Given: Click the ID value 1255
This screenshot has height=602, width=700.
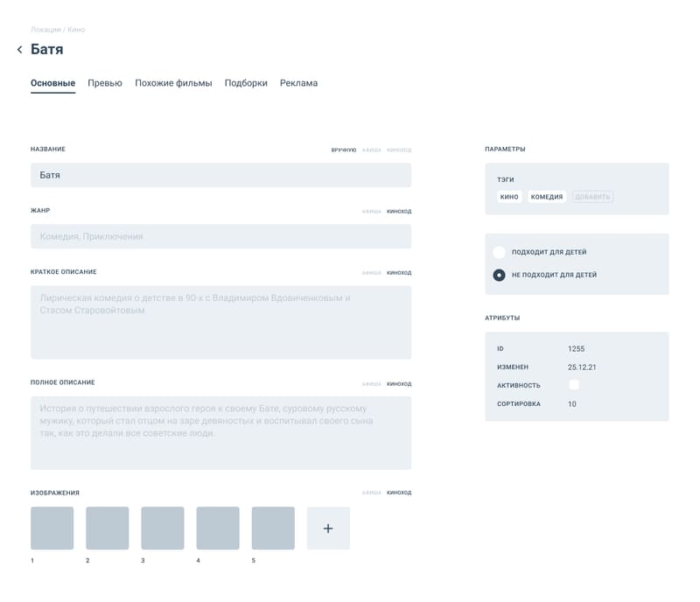Looking at the screenshot, I should coord(577,349).
